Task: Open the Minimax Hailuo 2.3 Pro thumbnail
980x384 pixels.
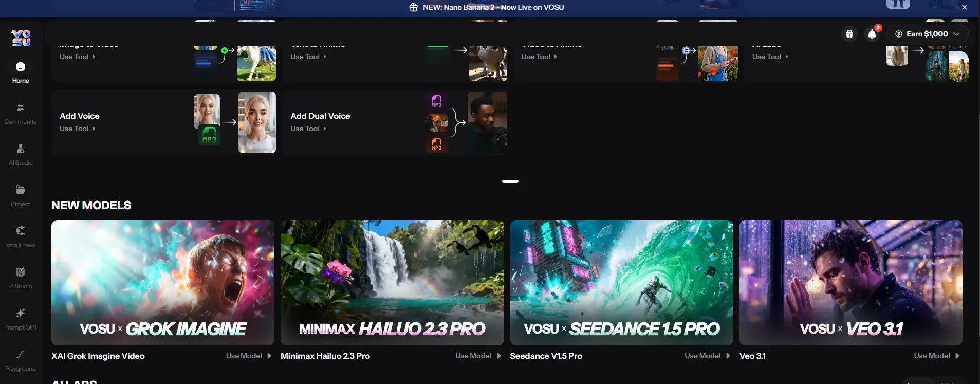Action: pyautogui.click(x=392, y=283)
